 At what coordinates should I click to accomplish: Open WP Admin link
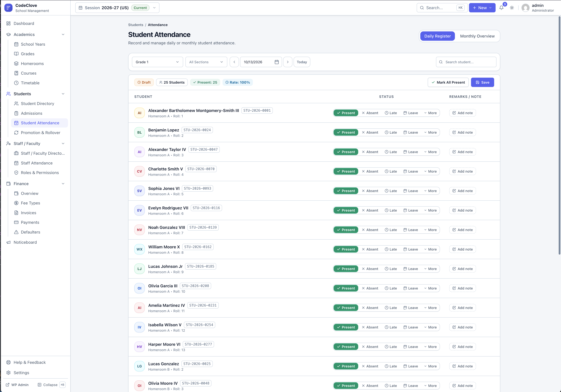[17, 385]
